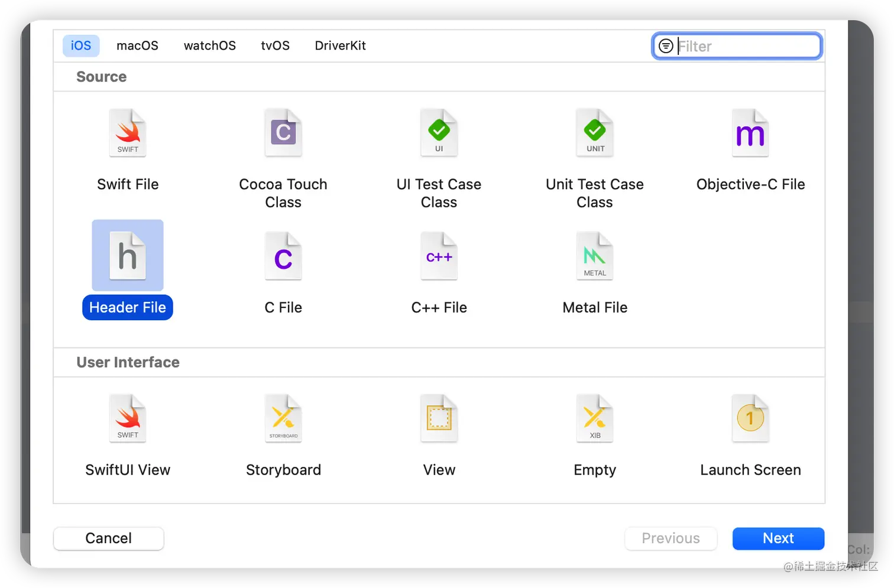Screen dimensions: 894x588
Task: Click the 'Launch Screen' label
Action: pyautogui.click(x=750, y=470)
